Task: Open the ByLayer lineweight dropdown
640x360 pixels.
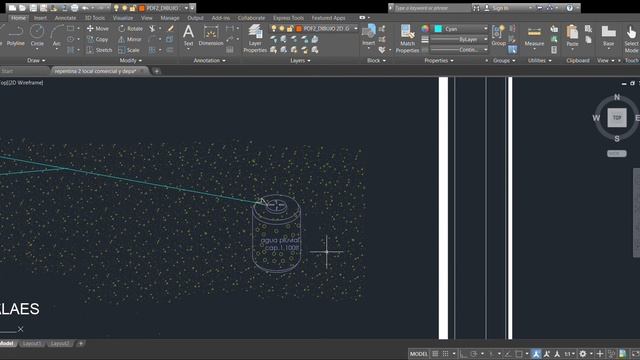Action: (x=460, y=39)
